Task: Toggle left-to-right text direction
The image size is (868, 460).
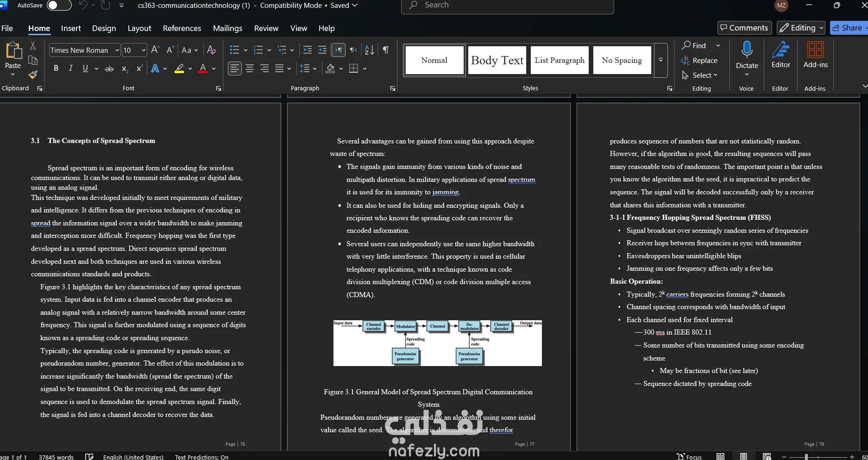Action: click(x=339, y=50)
